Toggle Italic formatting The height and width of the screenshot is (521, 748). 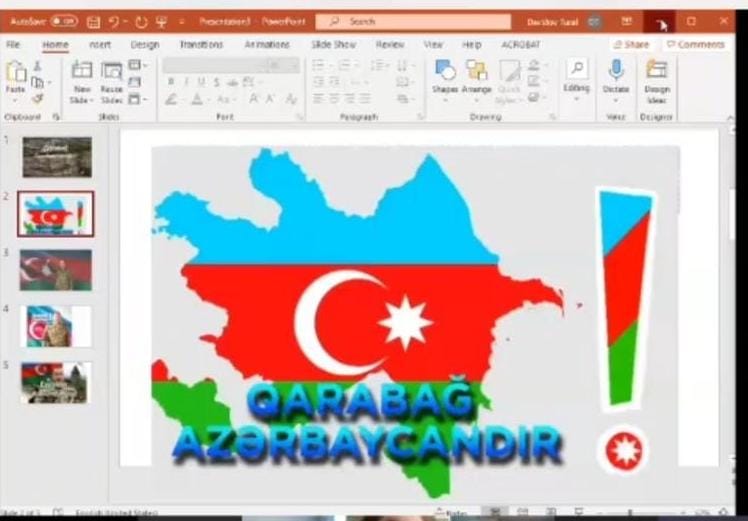coord(186,82)
